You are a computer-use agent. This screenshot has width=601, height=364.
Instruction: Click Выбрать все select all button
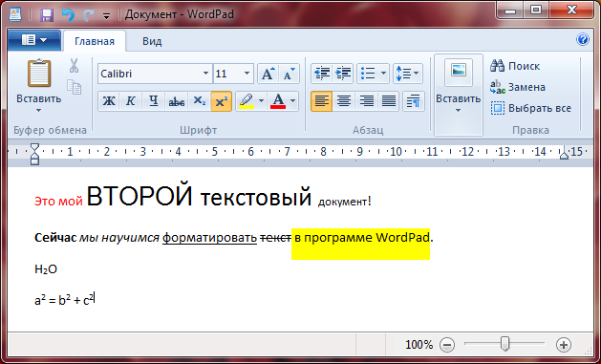531,108
